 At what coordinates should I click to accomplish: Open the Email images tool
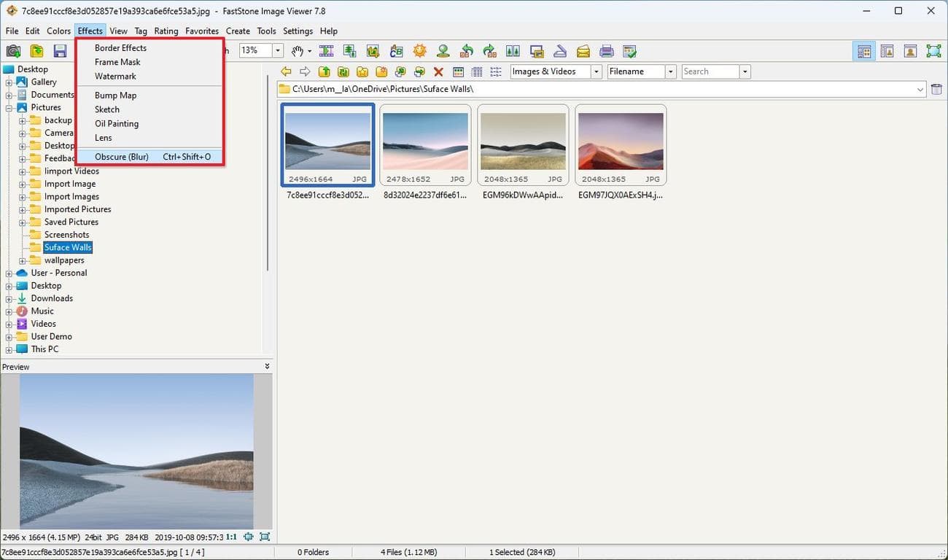[583, 51]
